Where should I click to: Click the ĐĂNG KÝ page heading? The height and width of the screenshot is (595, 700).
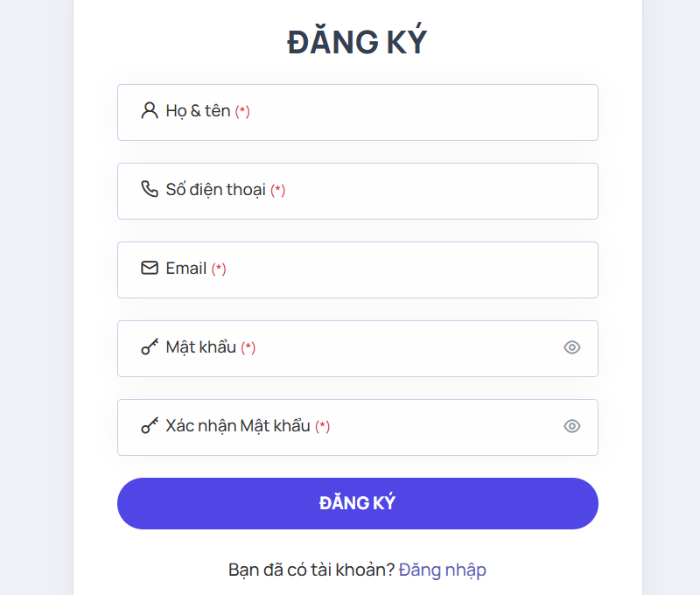357,43
